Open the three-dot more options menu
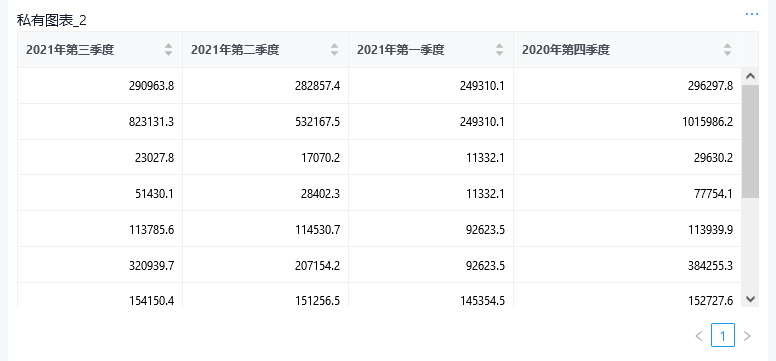Viewport: 776px width, 361px height. 751,14
